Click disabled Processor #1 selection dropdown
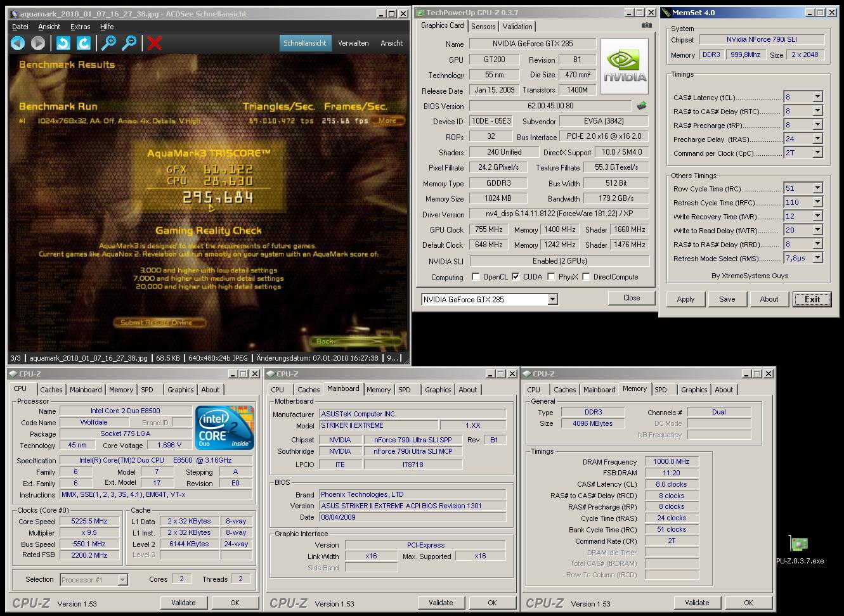 pyautogui.click(x=94, y=579)
